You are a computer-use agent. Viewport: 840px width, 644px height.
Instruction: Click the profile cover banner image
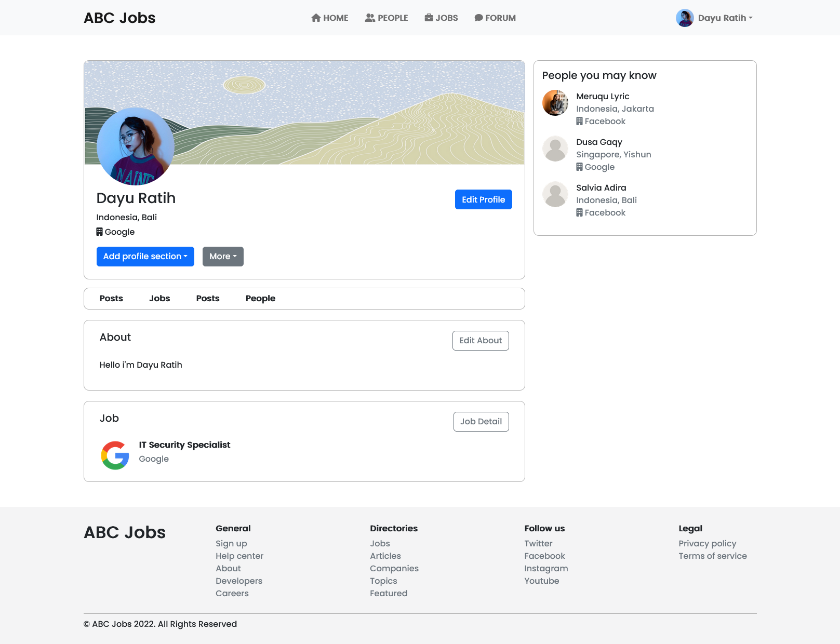point(304,113)
